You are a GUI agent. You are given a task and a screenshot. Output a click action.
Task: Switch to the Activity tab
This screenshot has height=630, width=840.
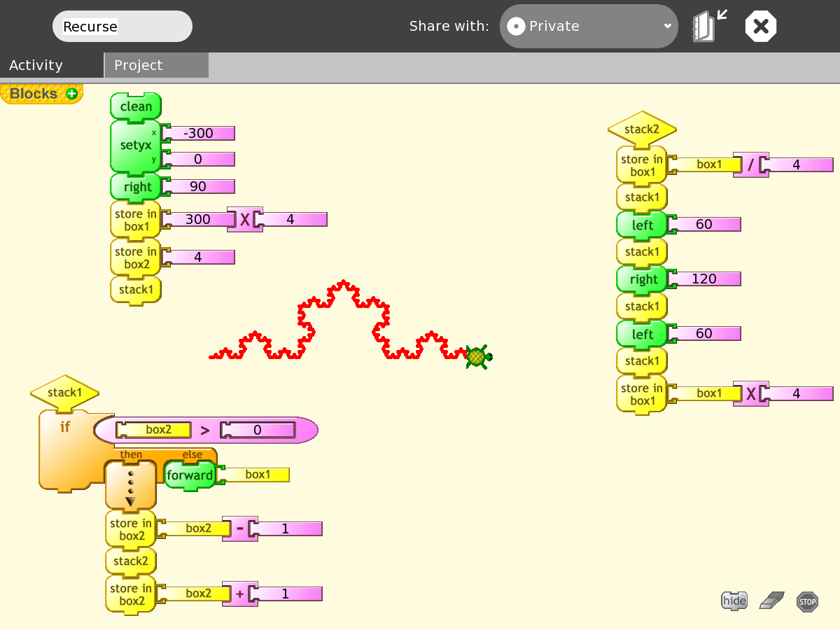[36, 65]
